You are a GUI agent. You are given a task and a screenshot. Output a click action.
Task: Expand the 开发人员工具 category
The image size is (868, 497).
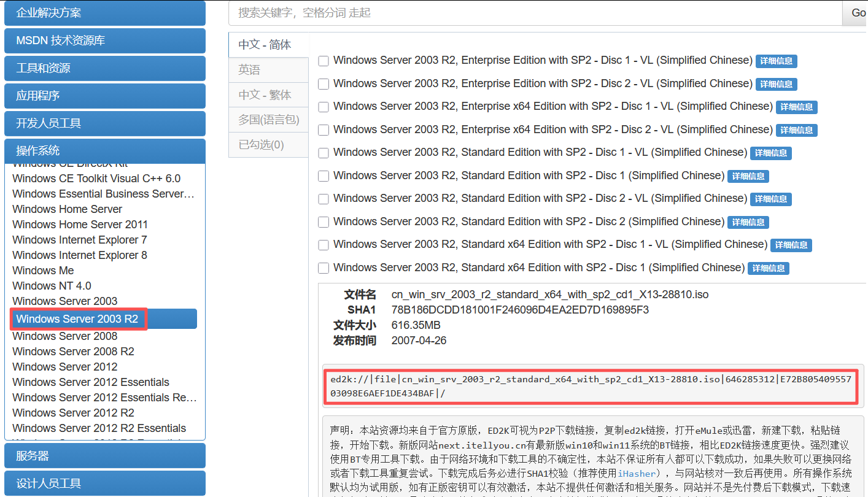(105, 123)
